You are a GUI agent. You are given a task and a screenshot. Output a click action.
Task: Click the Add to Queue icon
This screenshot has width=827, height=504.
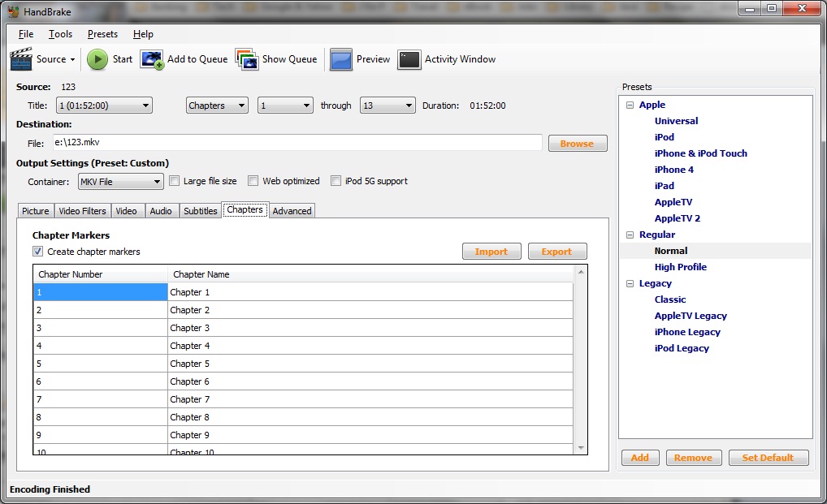(x=152, y=59)
